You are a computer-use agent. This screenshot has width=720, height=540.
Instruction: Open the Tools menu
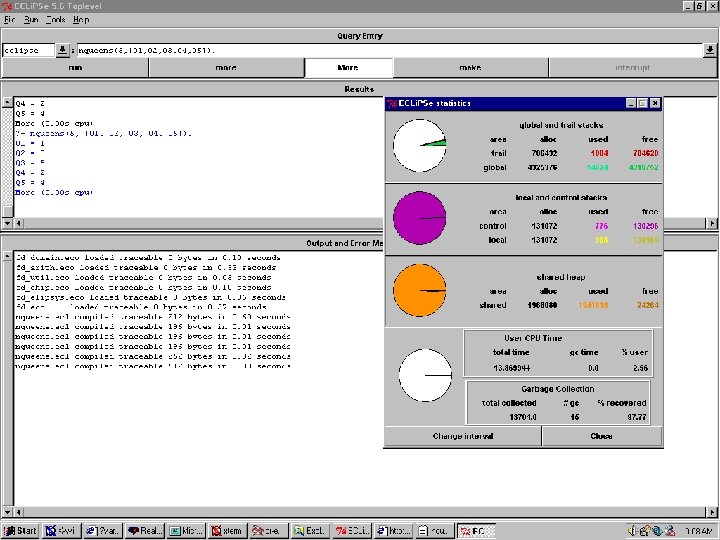[56, 20]
